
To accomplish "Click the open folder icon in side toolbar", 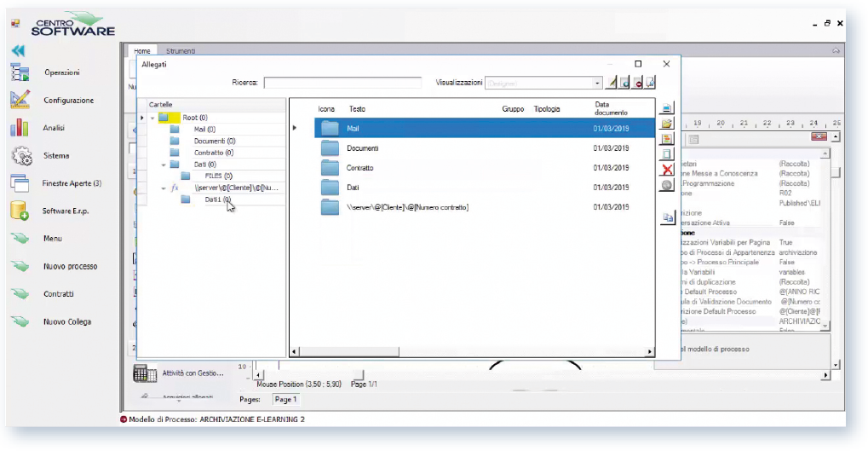I will tap(668, 124).
